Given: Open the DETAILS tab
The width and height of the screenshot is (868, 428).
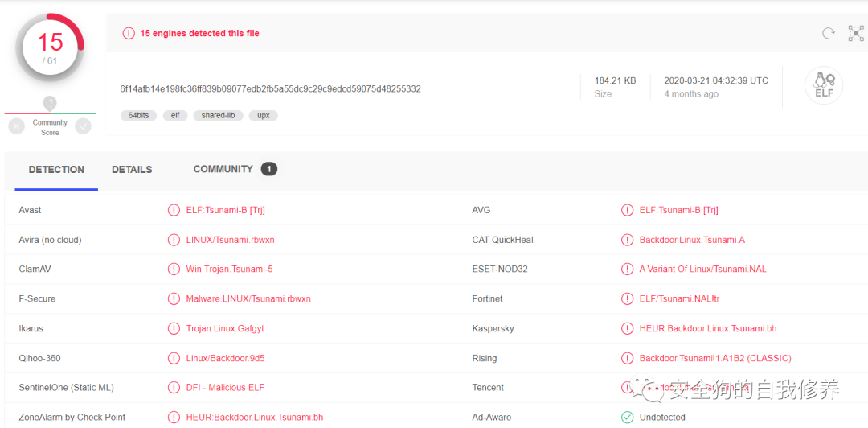Looking at the screenshot, I should point(132,170).
